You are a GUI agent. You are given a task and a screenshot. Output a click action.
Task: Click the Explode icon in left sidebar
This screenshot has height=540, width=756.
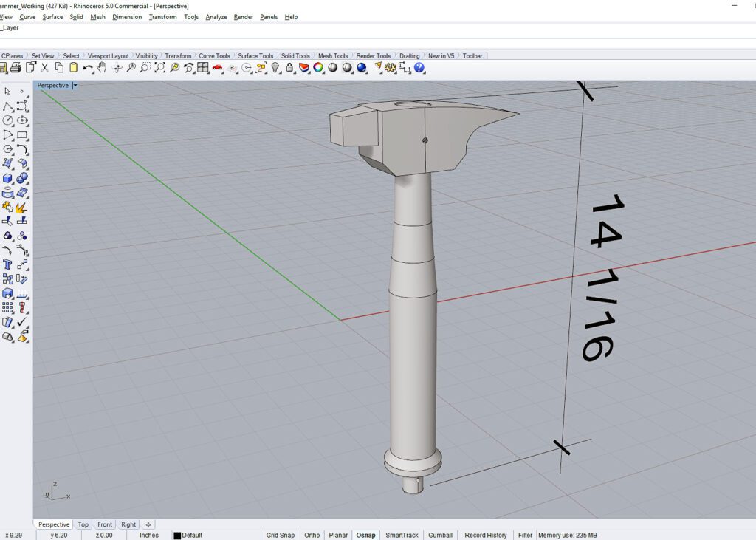(22, 208)
